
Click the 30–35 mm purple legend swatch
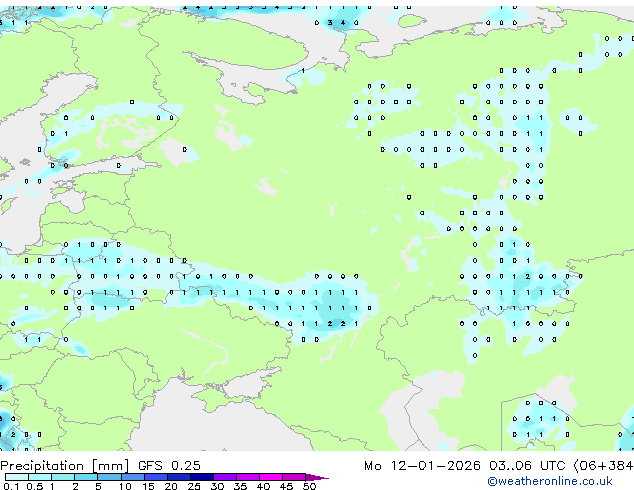tap(225, 477)
